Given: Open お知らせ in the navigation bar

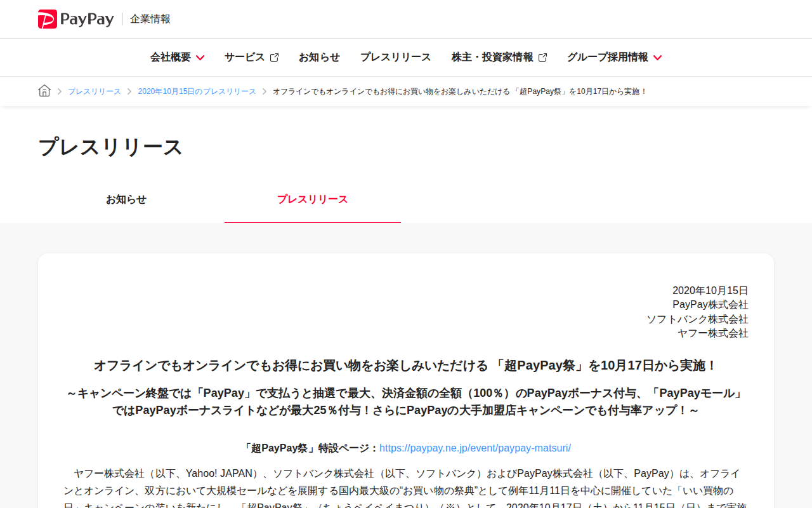Looking at the screenshot, I should (319, 57).
